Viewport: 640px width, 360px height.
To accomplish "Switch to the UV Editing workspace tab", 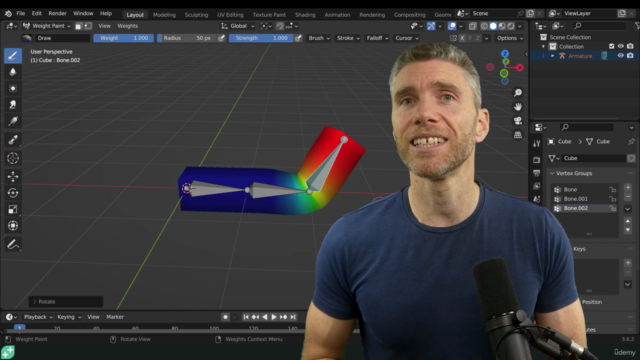I will point(230,15).
